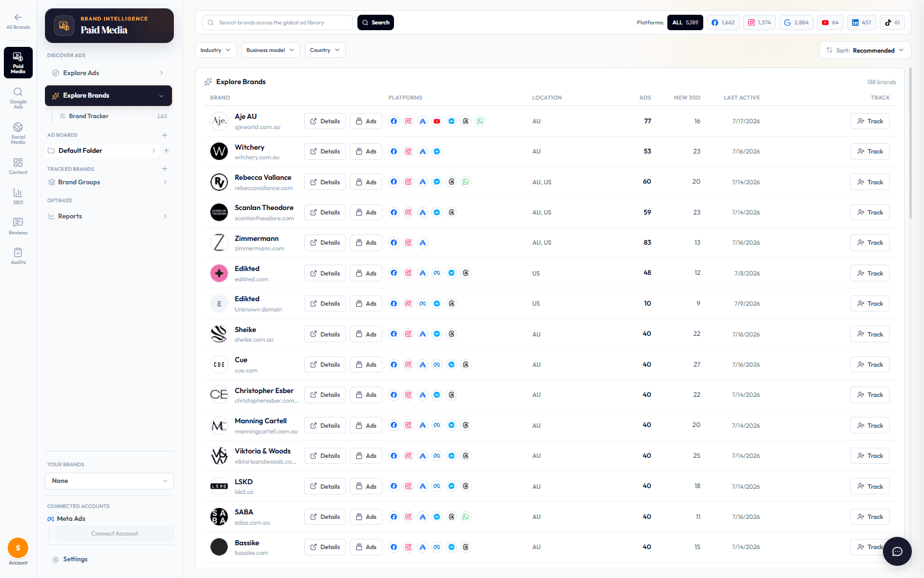Open Your Brands None dropdown
924x578 pixels.
point(110,481)
